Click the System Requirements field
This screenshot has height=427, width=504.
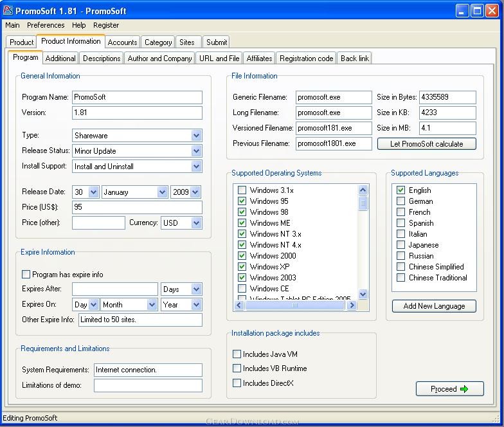coord(148,370)
